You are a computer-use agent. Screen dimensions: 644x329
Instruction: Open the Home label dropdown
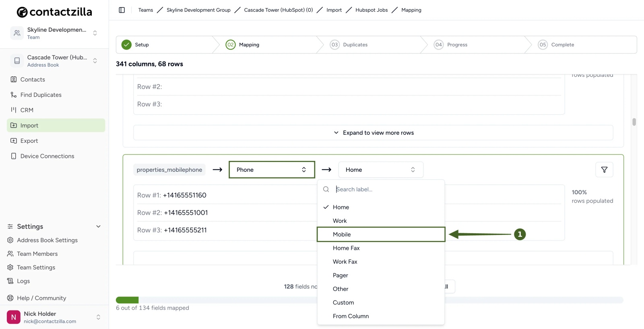tap(381, 170)
